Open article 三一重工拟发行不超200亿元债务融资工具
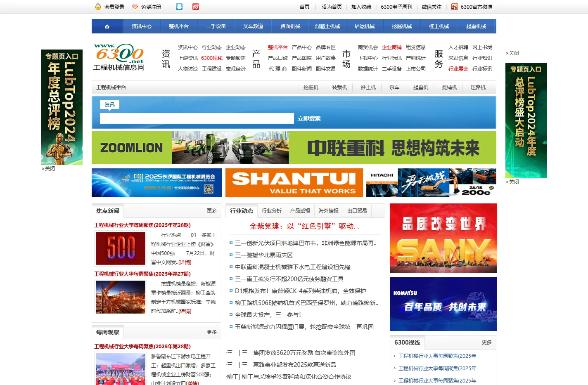Viewport: 588px width, 385px height. click(x=289, y=279)
